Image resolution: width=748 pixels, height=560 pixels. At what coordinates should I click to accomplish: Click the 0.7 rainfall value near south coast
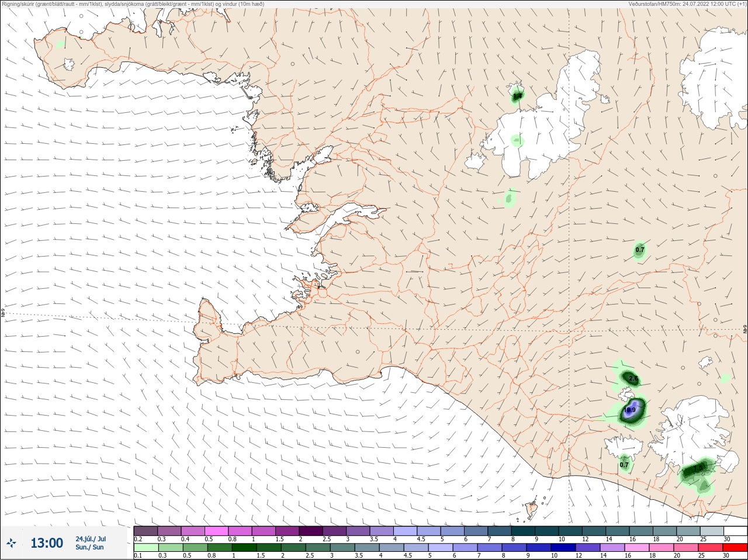pos(624,465)
